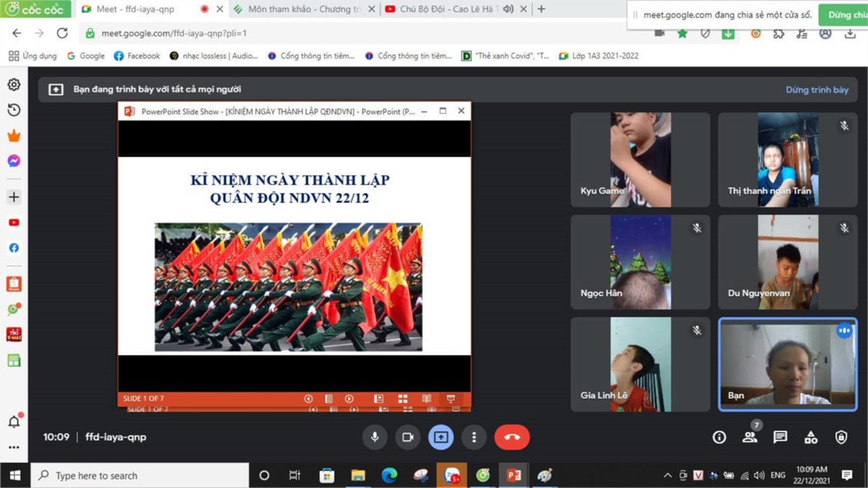Select the Du Nguyenvan participant tile
Image resolution: width=868 pixels, height=488 pixels.
[x=787, y=262]
